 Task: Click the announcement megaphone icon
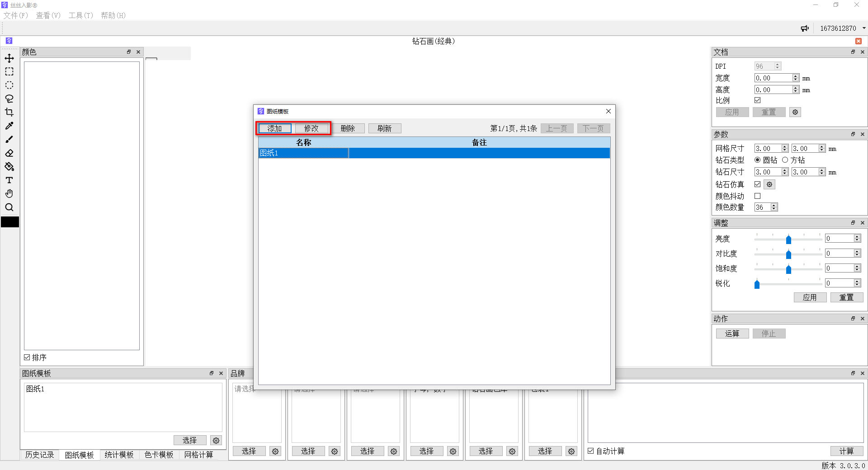805,28
